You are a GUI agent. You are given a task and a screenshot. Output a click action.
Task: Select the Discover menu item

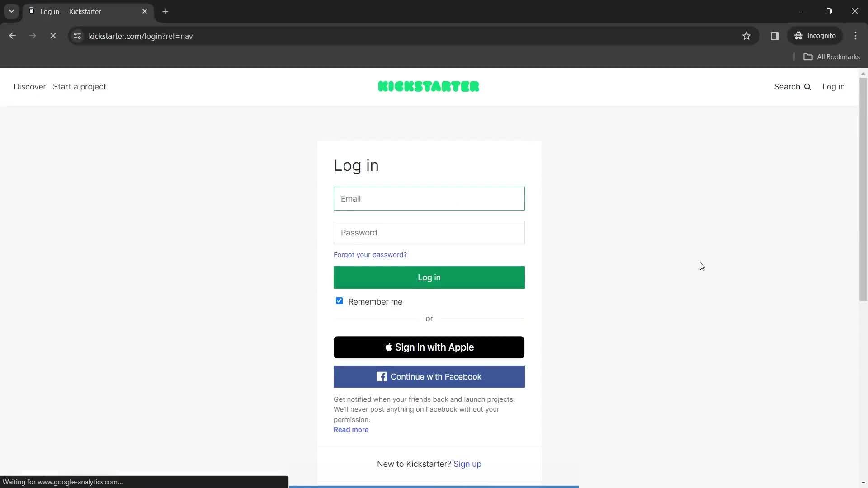point(29,86)
